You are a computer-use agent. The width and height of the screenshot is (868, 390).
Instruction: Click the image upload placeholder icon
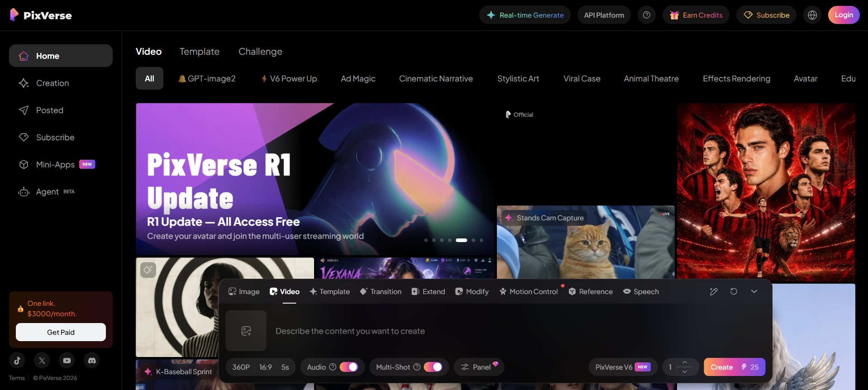[246, 331]
